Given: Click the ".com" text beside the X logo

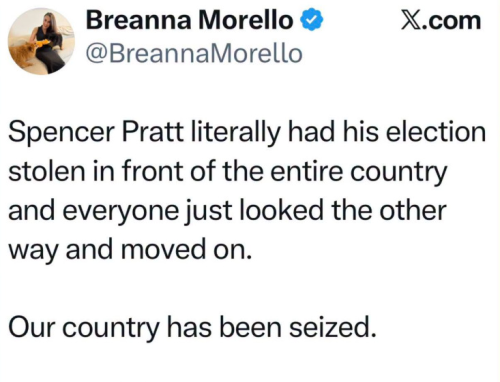Looking at the screenshot, I should pos(451,21).
